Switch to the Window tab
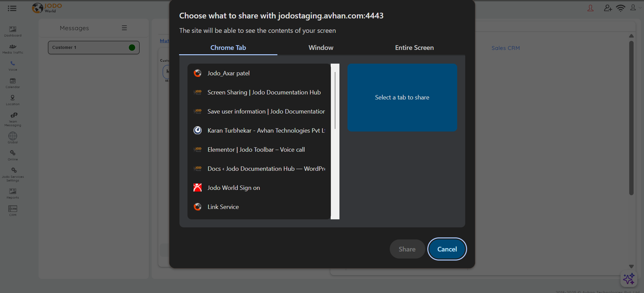Screen dimensions: 644x293 (321, 48)
